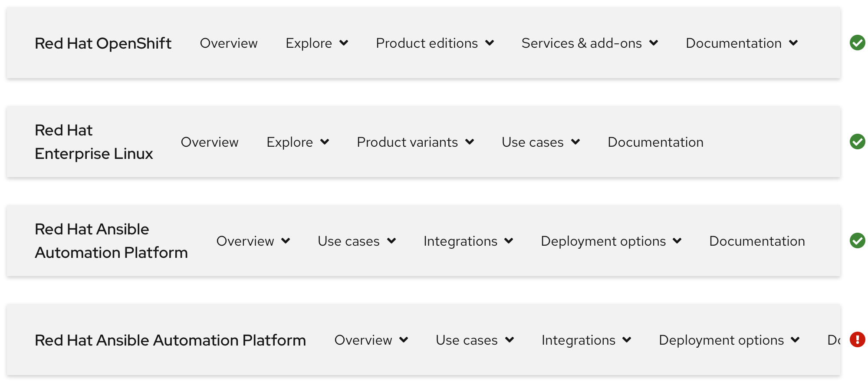Open the Use cases dropdown in the Enterprise Linux navbar
868x382 pixels.
click(x=540, y=142)
